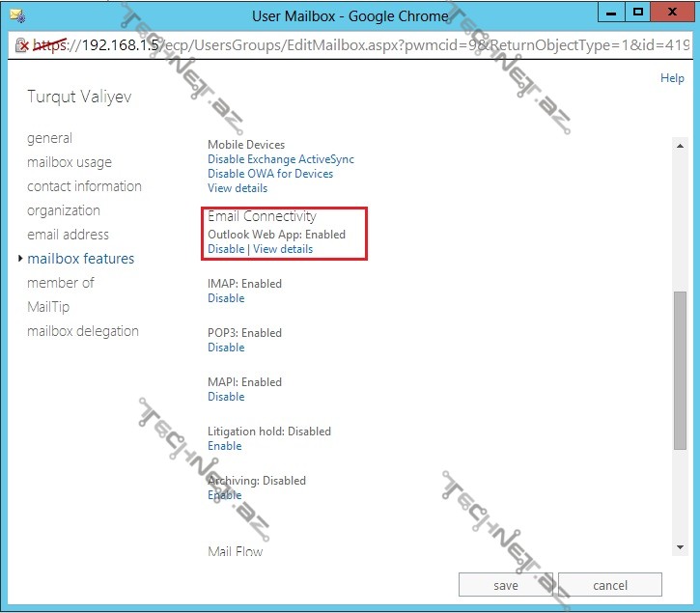Image resolution: width=700 pixels, height=613 pixels.
Task: View details for Outlook Web App
Action: [x=283, y=249]
